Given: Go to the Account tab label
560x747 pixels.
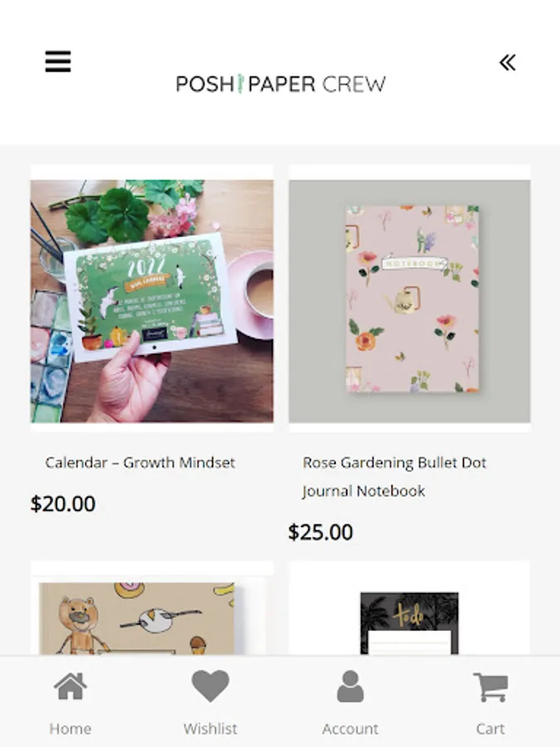Looking at the screenshot, I should 350,729.
